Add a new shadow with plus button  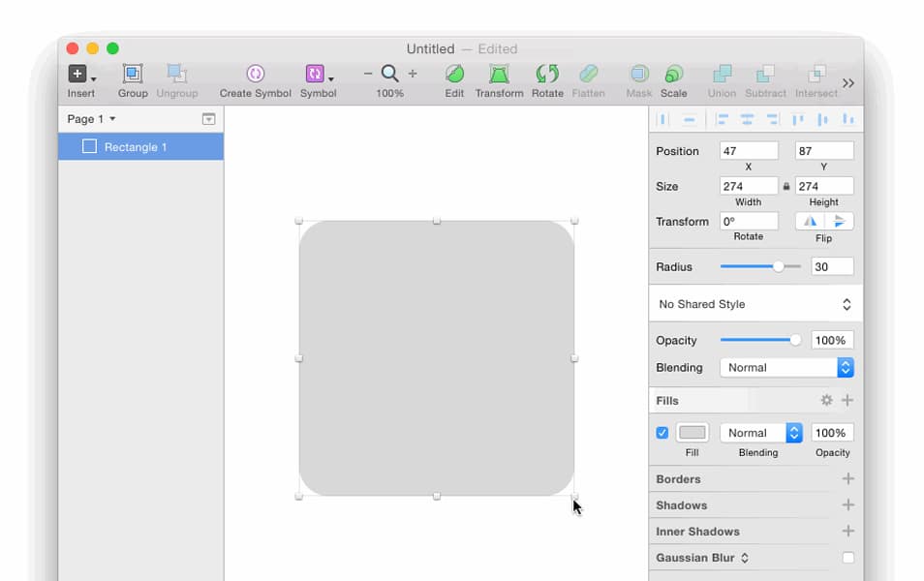(848, 505)
